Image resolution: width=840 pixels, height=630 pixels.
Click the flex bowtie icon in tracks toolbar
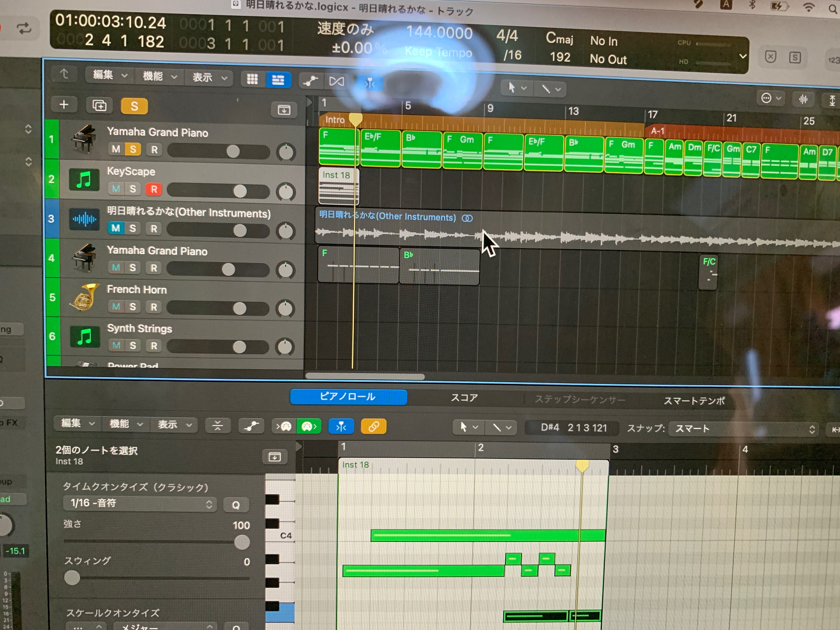(336, 81)
